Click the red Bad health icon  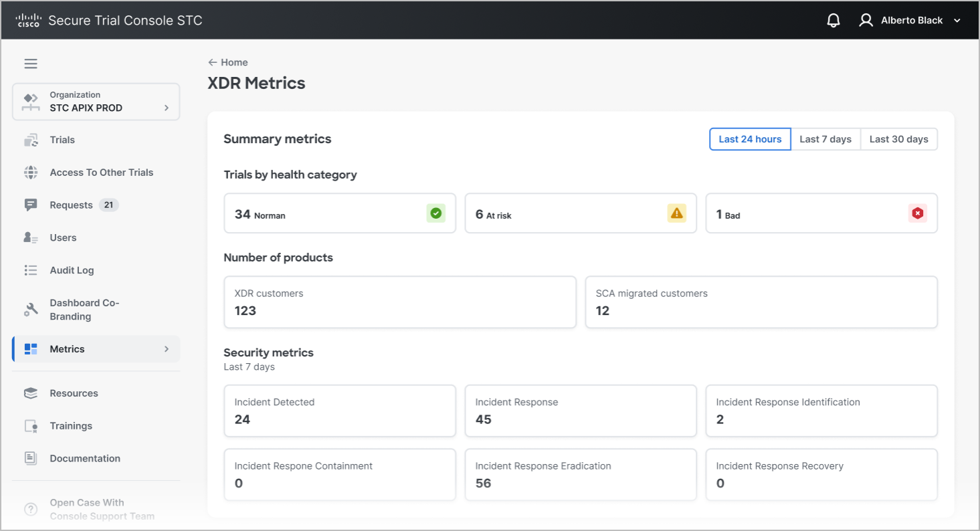(918, 213)
